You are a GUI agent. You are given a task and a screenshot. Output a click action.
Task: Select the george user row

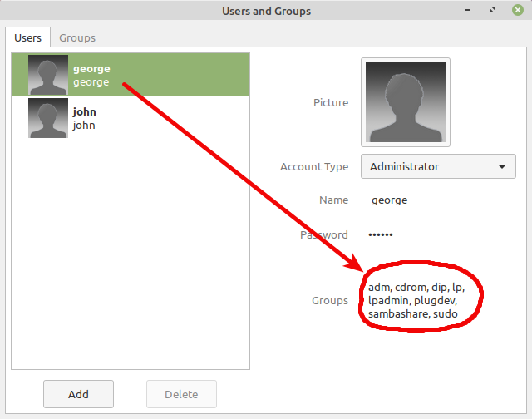(131, 75)
